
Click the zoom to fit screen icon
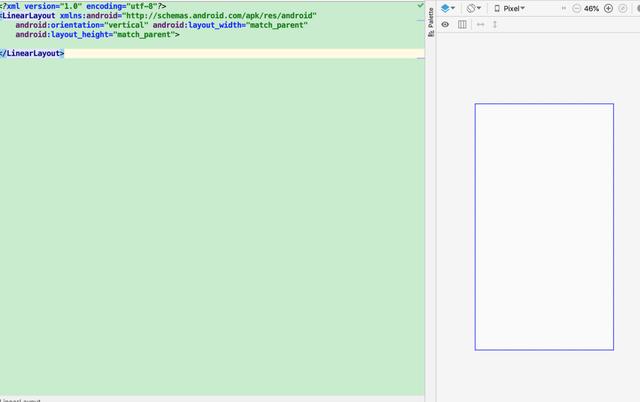(623, 8)
